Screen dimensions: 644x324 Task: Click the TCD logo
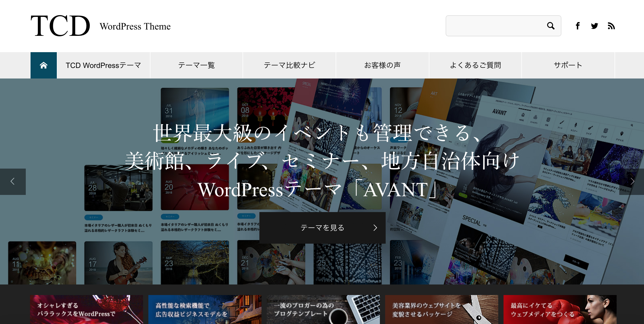(61, 26)
